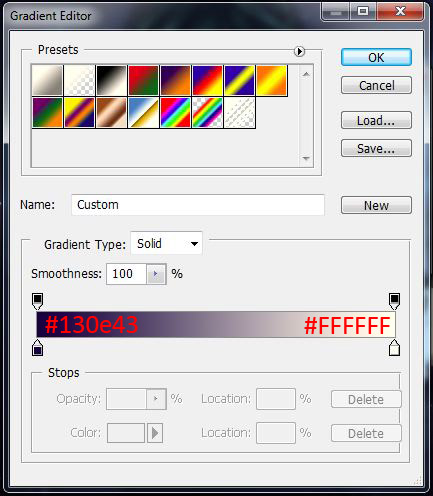Click the presets scroll down arrow
This screenshot has width=433, height=496.
coord(306,159)
